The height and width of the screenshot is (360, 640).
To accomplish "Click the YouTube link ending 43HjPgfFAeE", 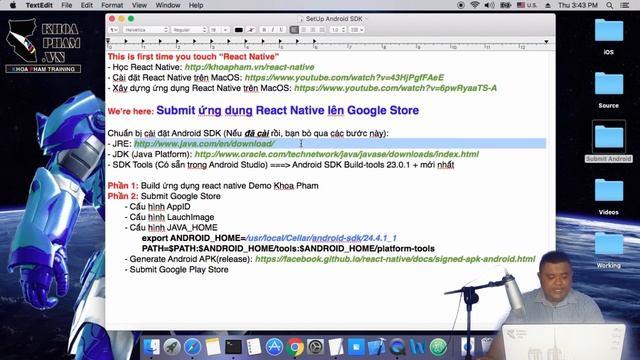I will (344, 78).
